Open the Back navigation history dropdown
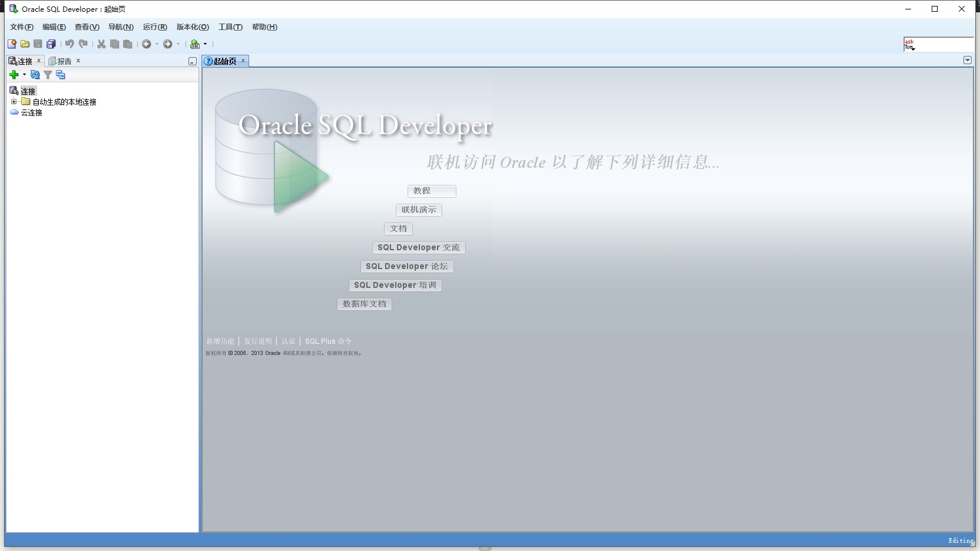980x551 pixels. [x=157, y=44]
